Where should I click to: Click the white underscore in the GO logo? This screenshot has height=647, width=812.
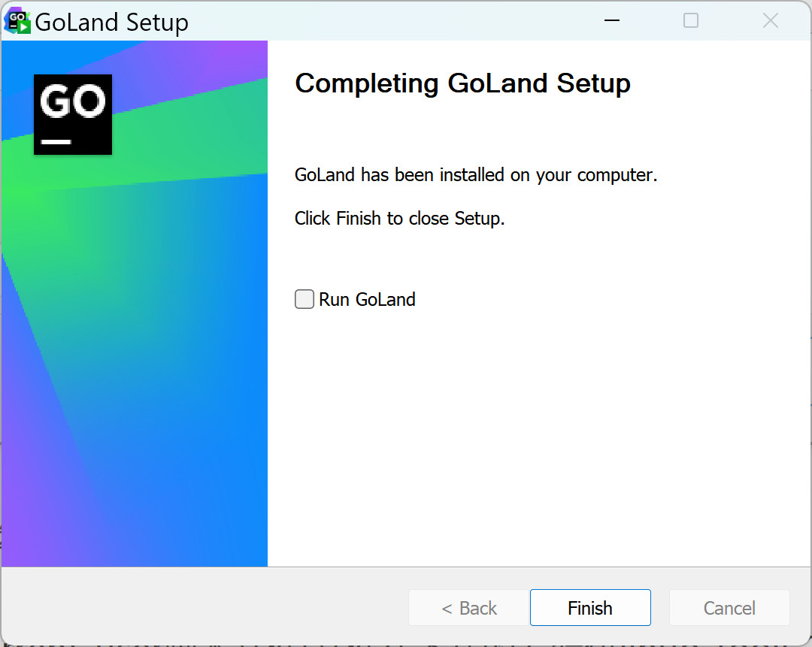pyautogui.click(x=56, y=141)
